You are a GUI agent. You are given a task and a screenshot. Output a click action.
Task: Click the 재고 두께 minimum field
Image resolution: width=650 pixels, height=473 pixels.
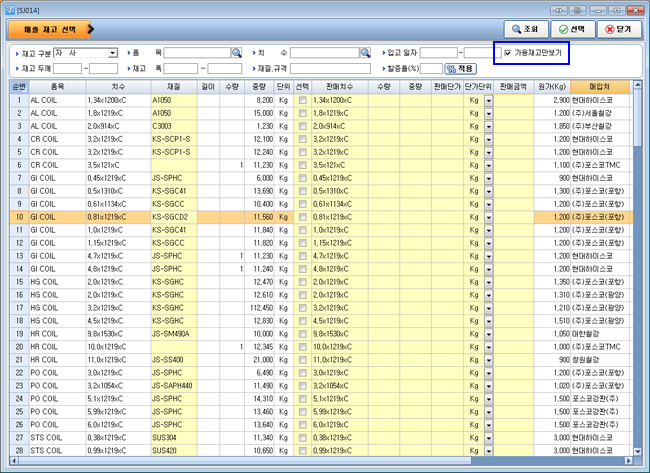tap(67, 68)
